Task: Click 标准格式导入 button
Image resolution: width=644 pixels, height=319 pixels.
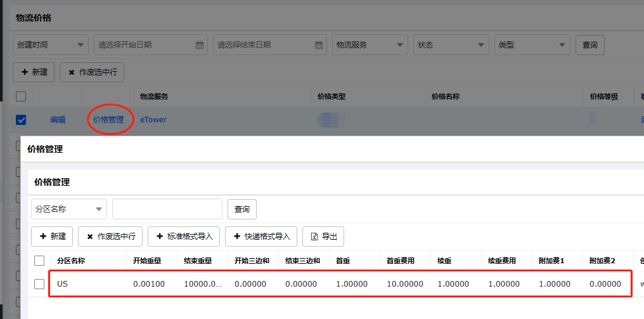Action: click(184, 237)
